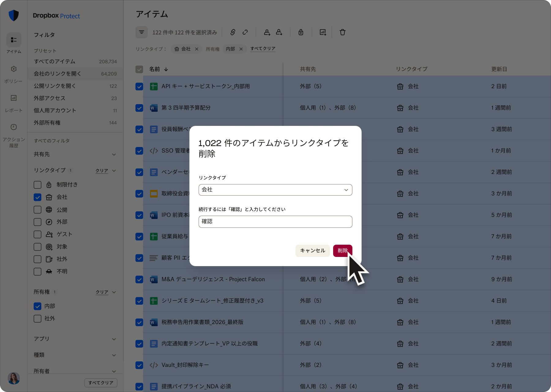Click クリア next to リンクタイプ filter

tap(102, 171)
